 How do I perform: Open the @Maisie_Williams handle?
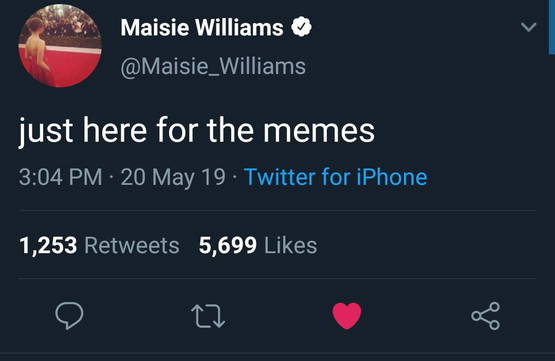coord(213,67)
